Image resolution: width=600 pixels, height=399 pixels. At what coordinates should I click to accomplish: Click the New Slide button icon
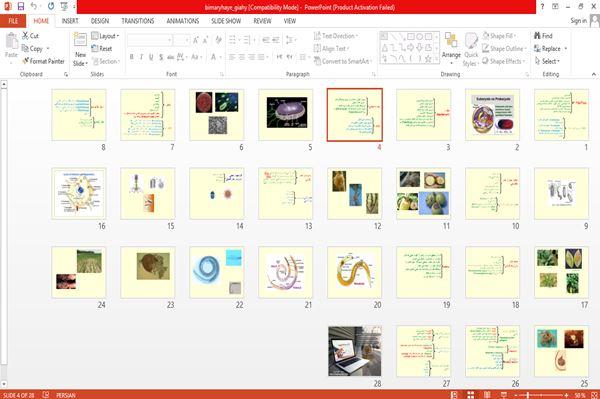[80, 40]
